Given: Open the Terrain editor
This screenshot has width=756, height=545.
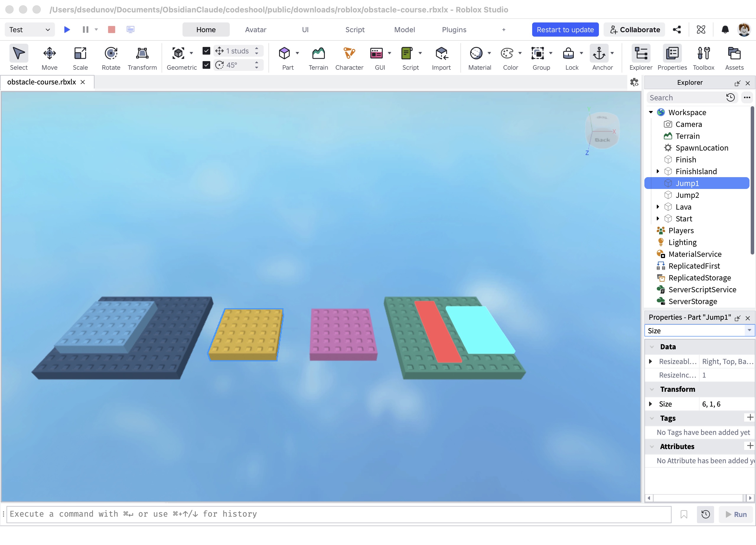Looking at the screenshot, I should 318,57.
